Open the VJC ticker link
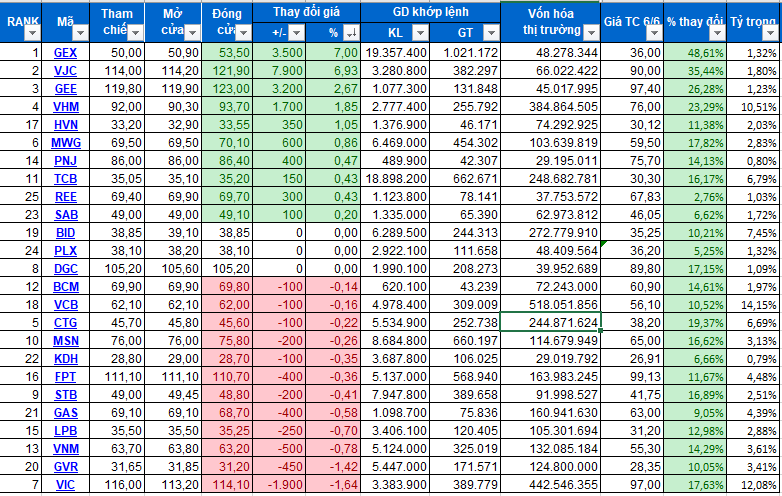The width and height of the screenshot is (782, 496). pyautogui.click(x=65, y=71)
